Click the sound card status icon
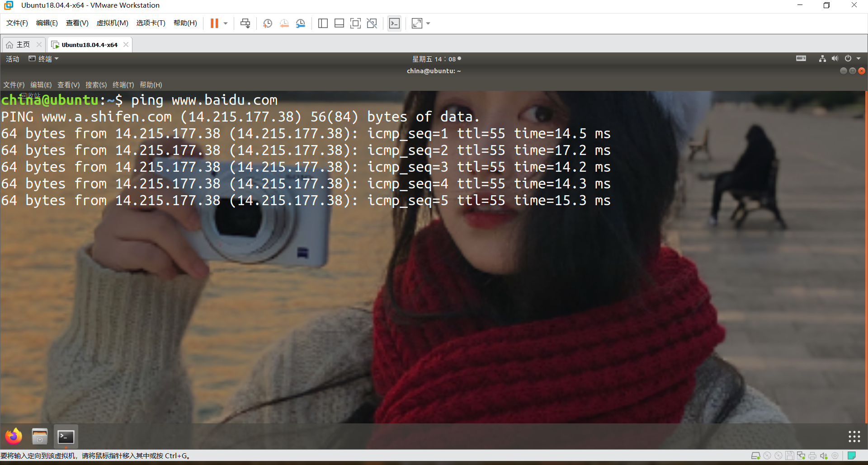This screenshot has width=868, height=465. pyautogui.click(x=824, y=456)
